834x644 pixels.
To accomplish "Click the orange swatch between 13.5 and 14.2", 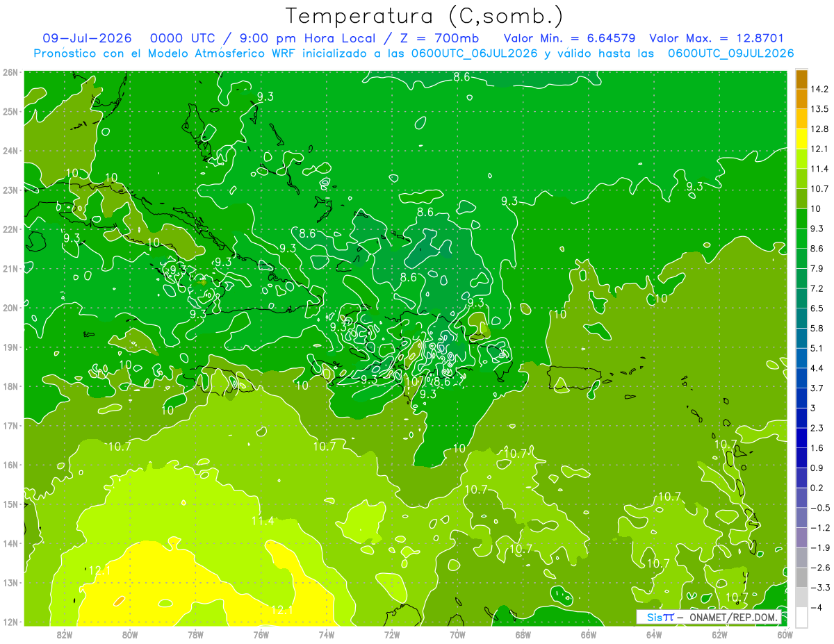I will point(801,99).
